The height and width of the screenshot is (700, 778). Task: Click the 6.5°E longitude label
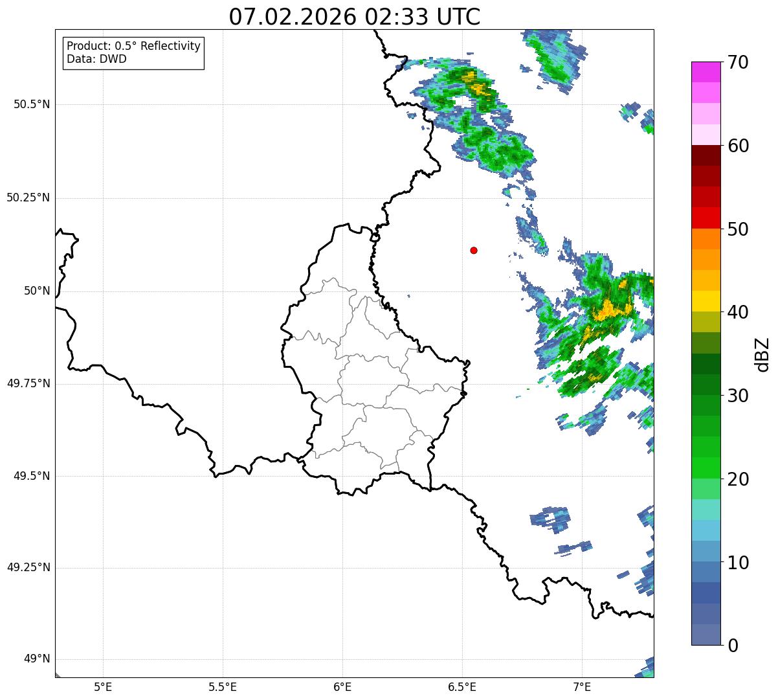coord(462,686)
